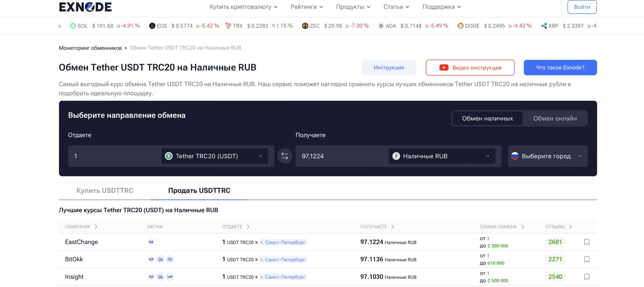Click the Видео инструкция button
Screen dimensions: 644x287
[x=470, y=68]
